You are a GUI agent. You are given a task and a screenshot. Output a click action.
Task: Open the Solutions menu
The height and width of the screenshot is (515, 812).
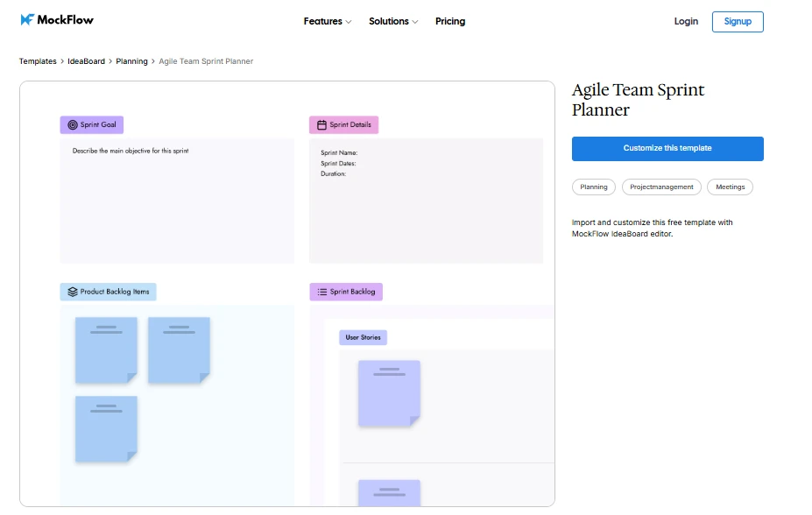click(x=393, y=21)
